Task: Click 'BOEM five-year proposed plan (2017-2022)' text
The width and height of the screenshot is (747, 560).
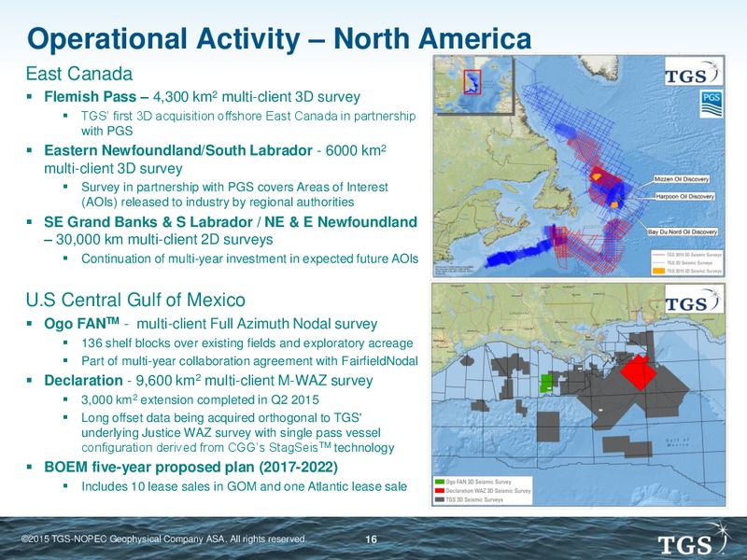Action: 191,467
